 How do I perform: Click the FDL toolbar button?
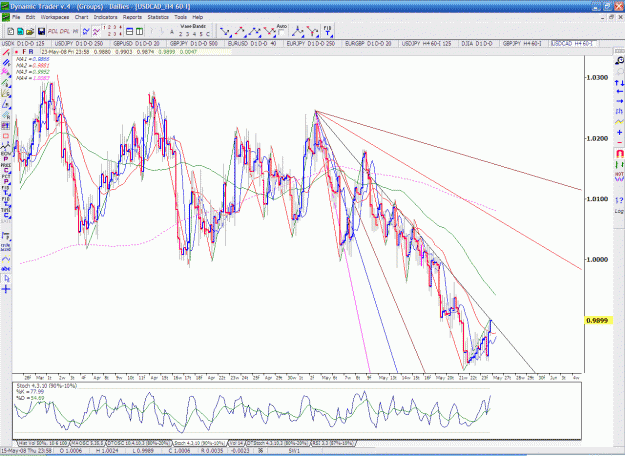pos(53,31)
